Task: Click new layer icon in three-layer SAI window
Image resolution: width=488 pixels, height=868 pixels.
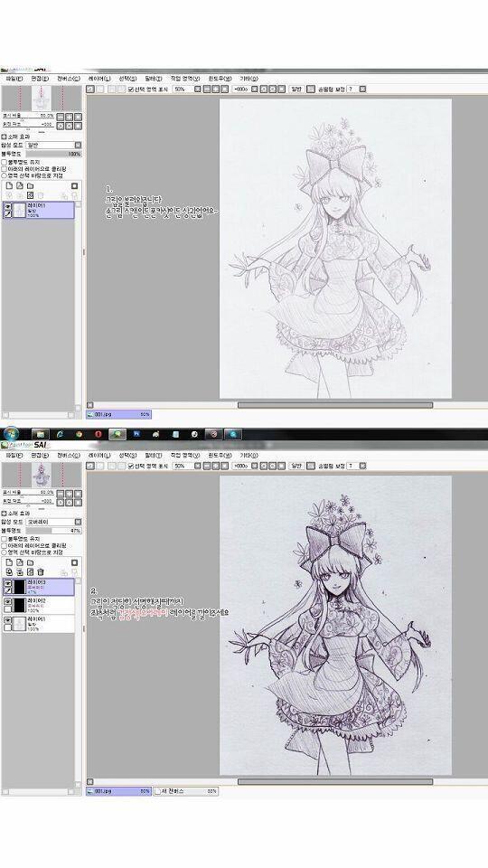Action: (x=9, y=562)
